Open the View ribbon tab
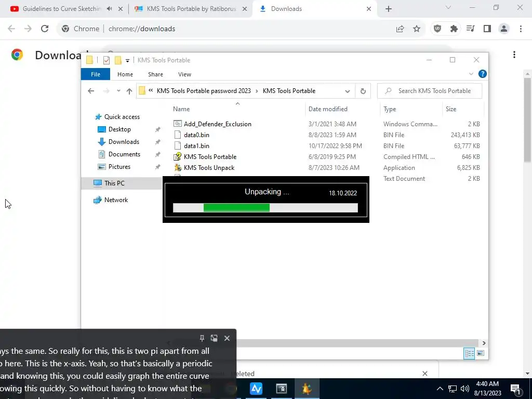Image resolution: width=532 pixels, height=399 pixels. [x=184, y=74]
